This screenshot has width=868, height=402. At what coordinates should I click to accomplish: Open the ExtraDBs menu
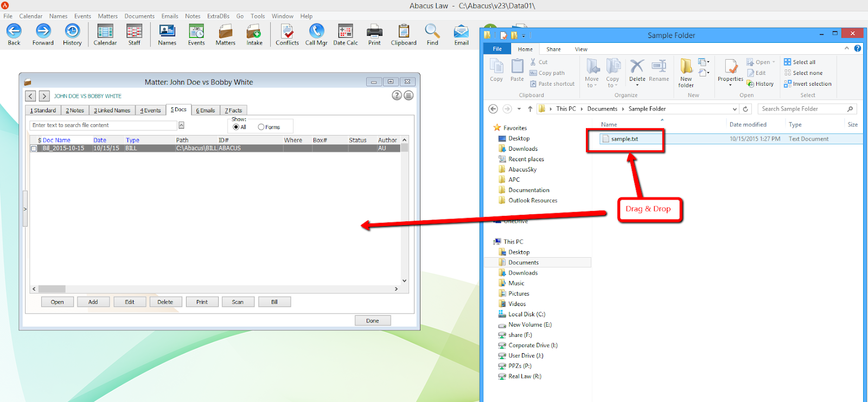(x=218, y=16)
